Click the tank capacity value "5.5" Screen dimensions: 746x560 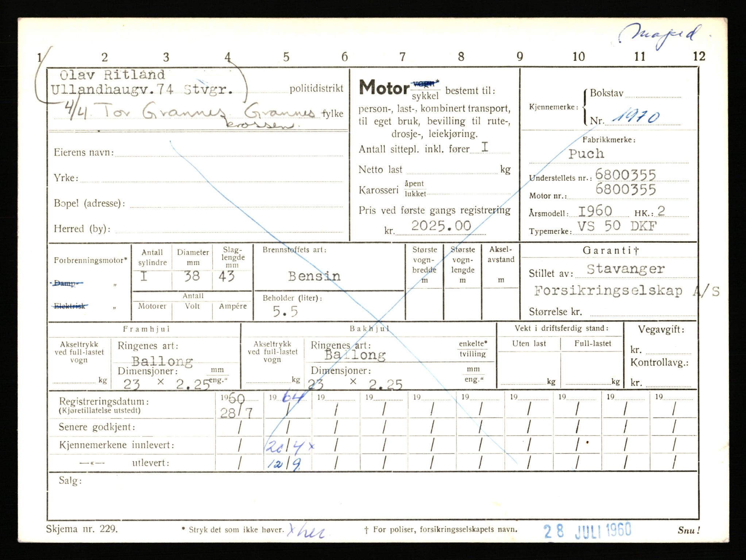click(285, 311)
